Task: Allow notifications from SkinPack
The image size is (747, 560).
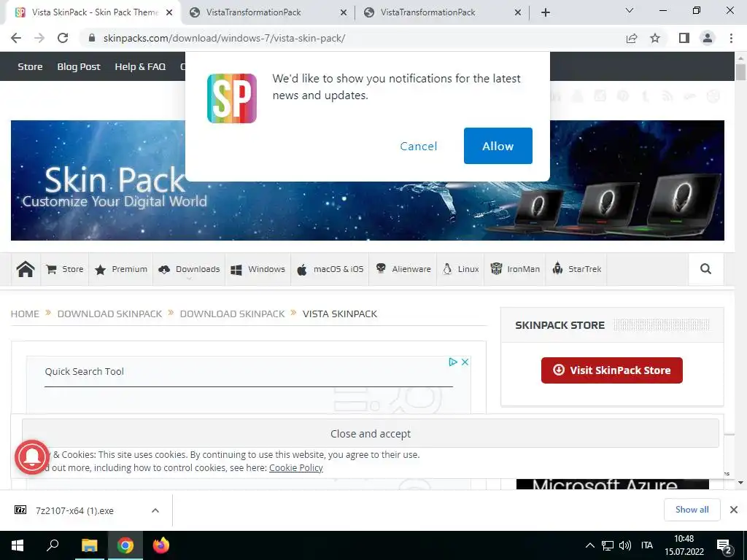Action: point(498,146)
